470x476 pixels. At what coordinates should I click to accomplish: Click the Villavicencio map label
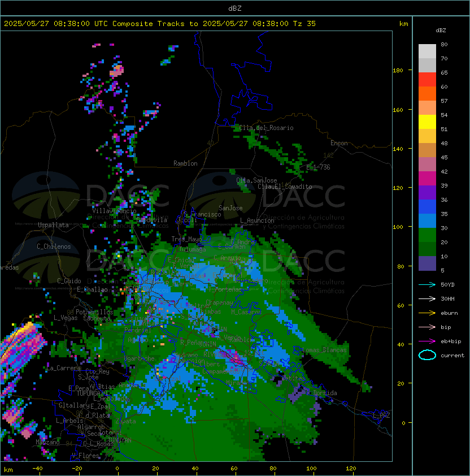pyautogui.click(x=114, y=211)
